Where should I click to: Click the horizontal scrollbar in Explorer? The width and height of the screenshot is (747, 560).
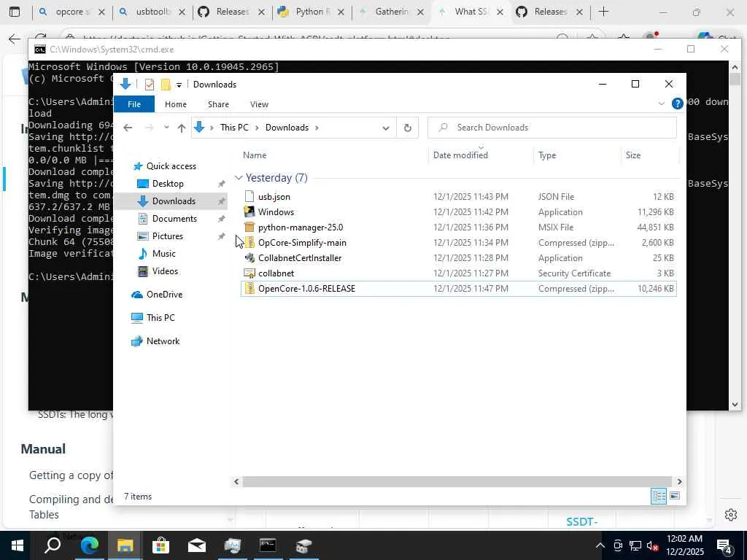(x=457, y=481)
